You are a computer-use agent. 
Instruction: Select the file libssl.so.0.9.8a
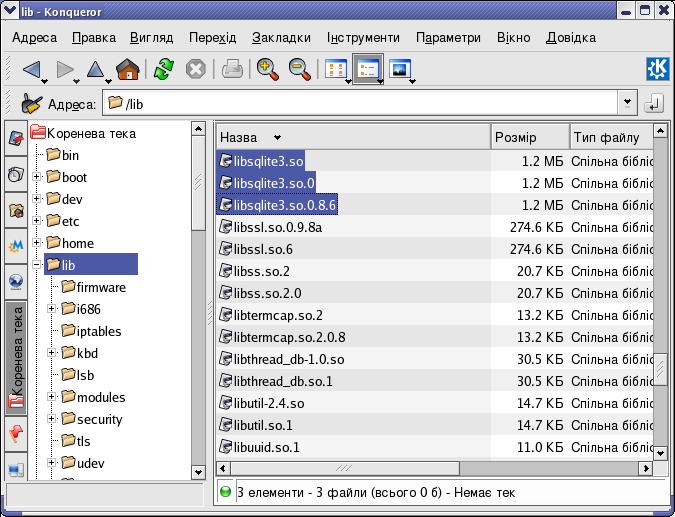tap(271, 227)
